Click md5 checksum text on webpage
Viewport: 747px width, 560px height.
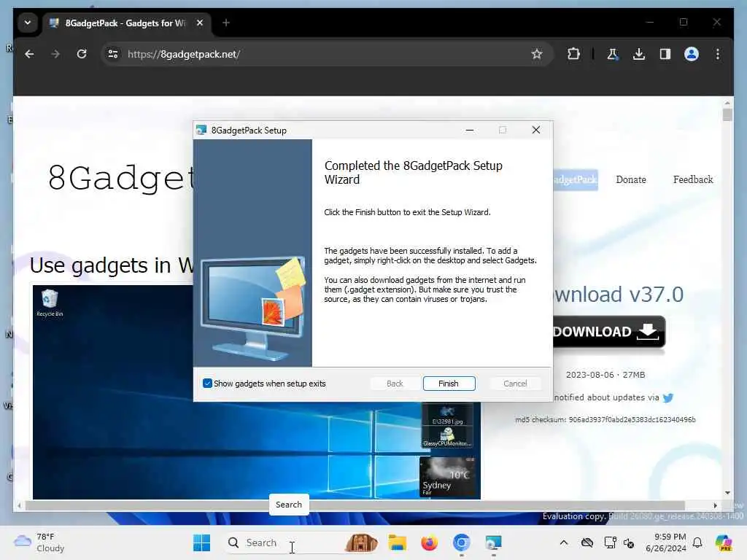(x=605, y=419)
